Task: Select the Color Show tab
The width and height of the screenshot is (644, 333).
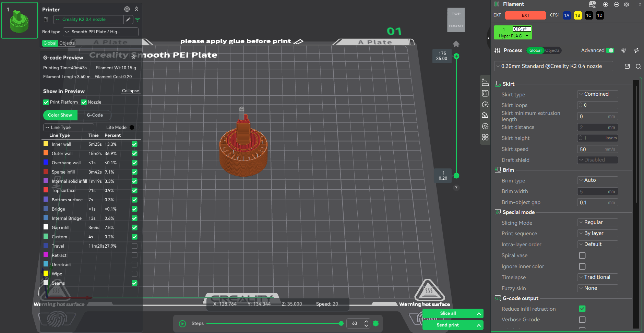Action: pos(60,115)
